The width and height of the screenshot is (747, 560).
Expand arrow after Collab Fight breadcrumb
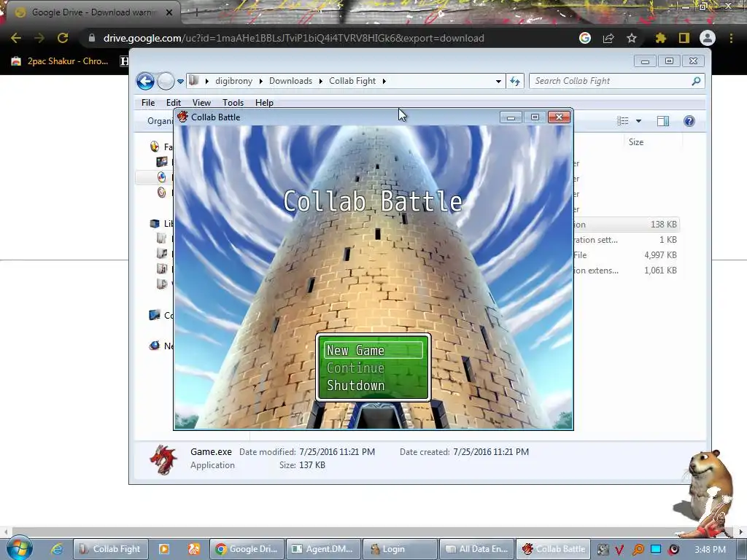384,81
